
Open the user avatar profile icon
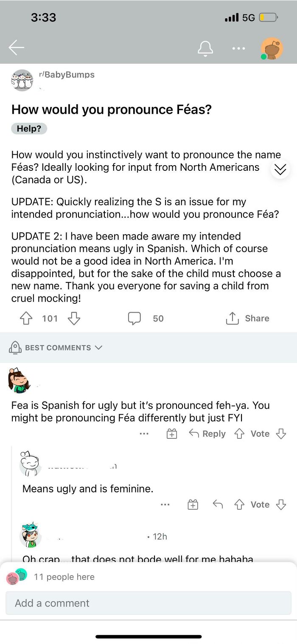272,48
